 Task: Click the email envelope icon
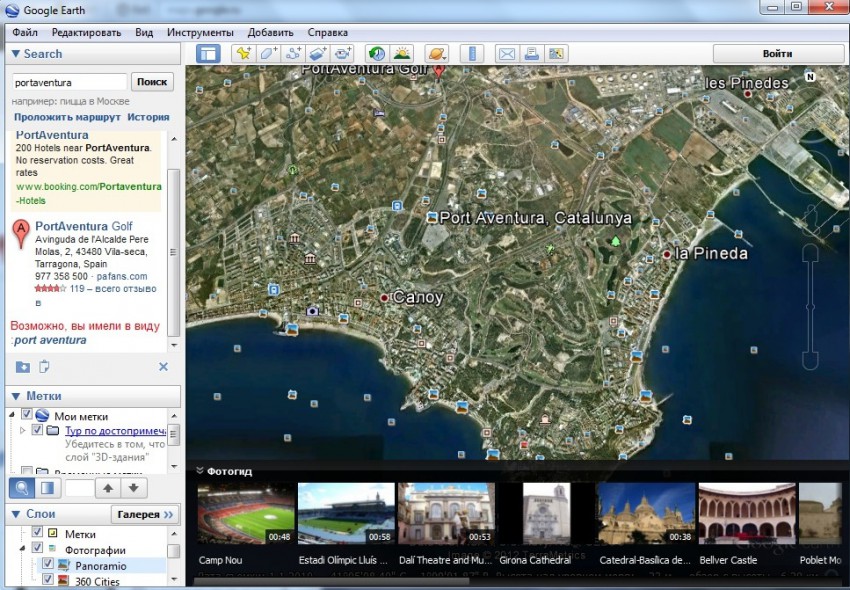(507, 54)
